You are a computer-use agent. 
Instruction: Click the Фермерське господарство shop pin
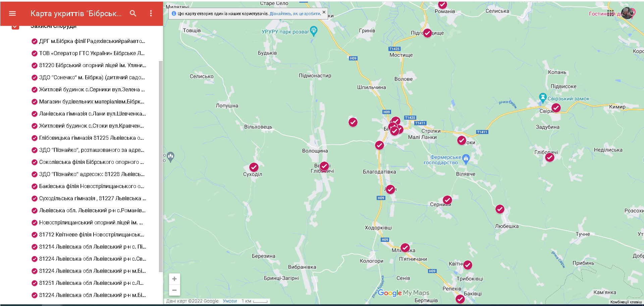466,159
